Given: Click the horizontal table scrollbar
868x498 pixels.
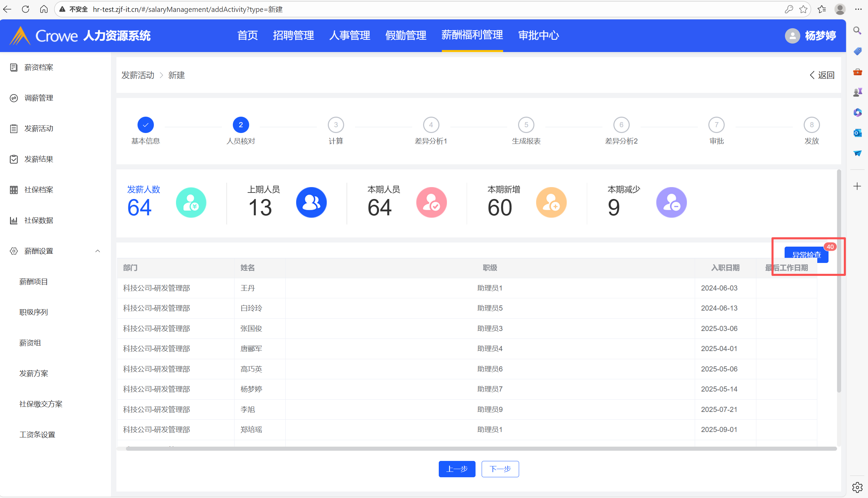Looking at the screenshot, I should (x=479, y=448).
